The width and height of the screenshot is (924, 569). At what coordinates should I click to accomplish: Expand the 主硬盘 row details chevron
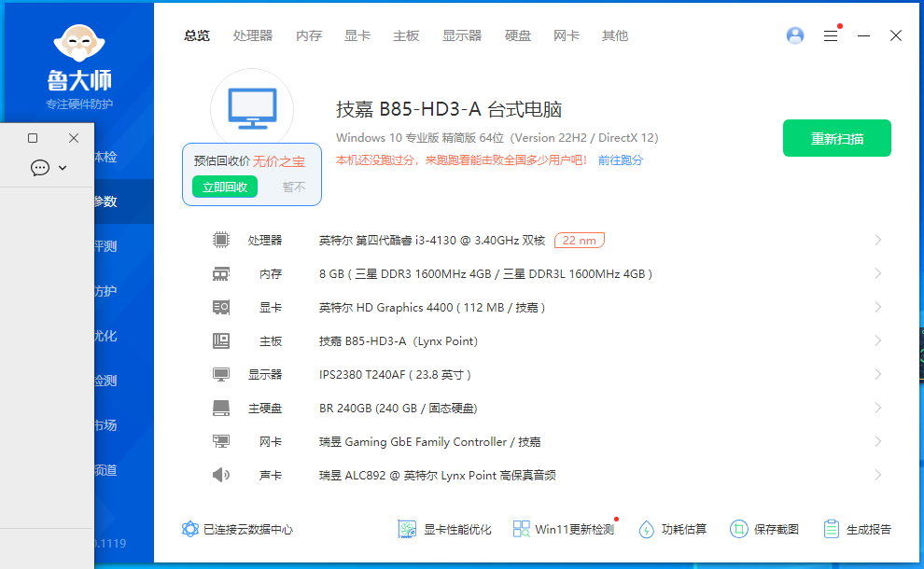click(x=877, y=408)
